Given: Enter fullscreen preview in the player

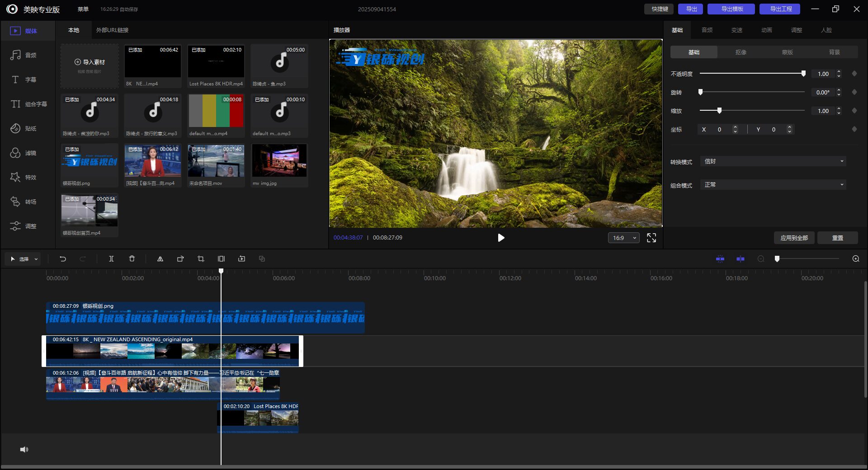Looking at the screenshot, I should coord(651,238).
